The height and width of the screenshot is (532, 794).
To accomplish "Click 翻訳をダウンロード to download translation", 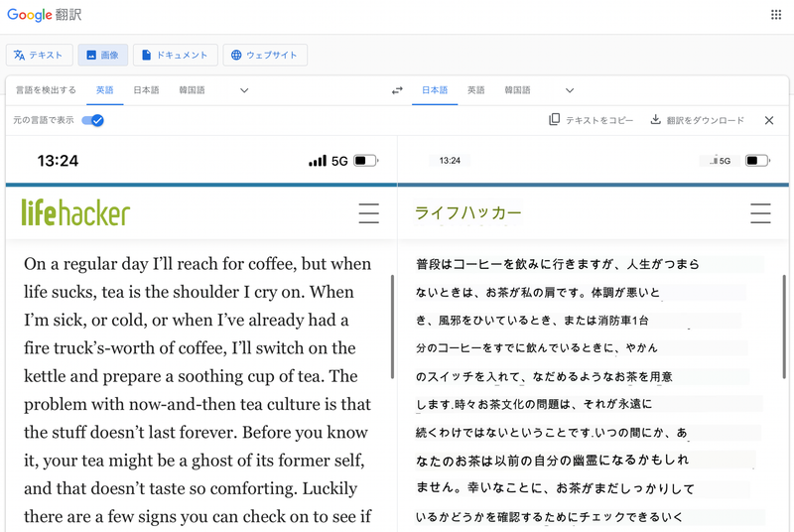I will [698, 120].
